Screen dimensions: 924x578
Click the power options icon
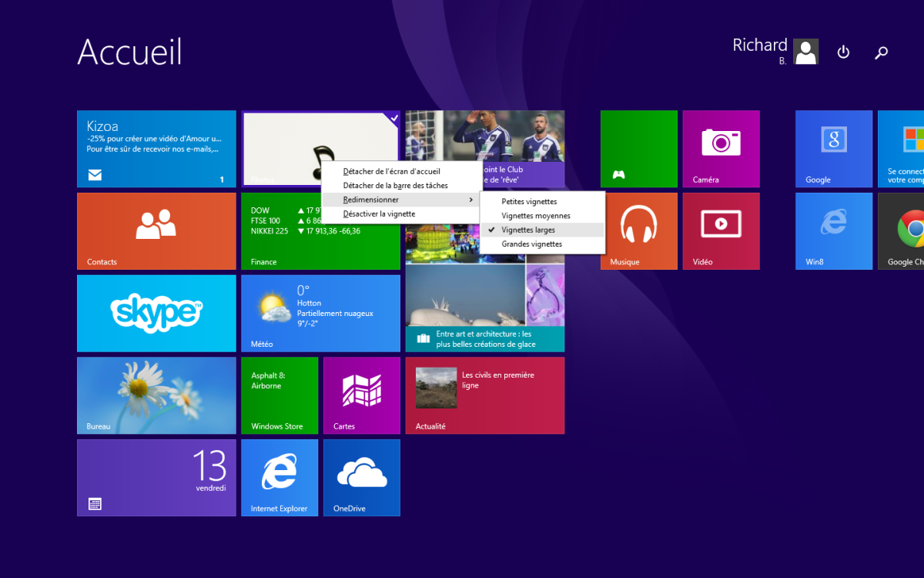click(843, 52)
